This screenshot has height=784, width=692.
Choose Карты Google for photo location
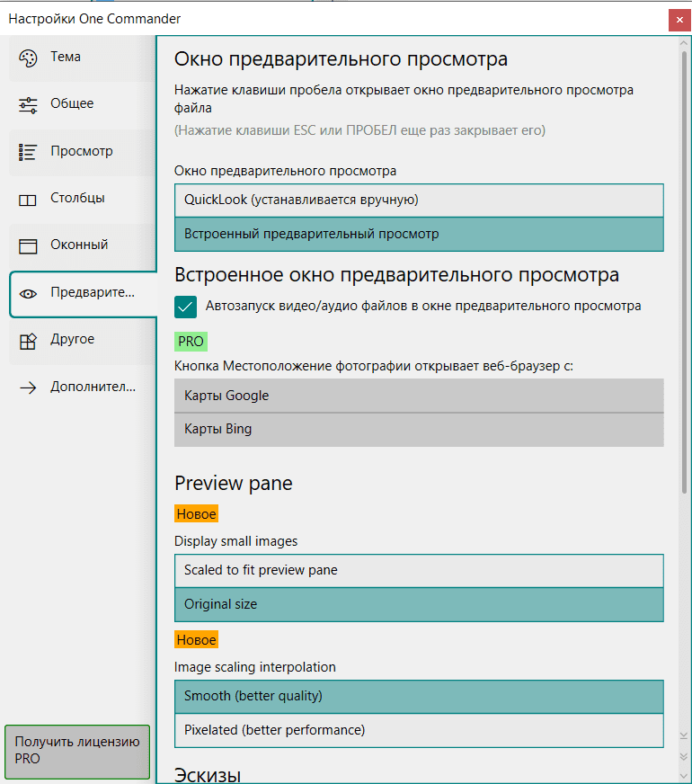419,396
